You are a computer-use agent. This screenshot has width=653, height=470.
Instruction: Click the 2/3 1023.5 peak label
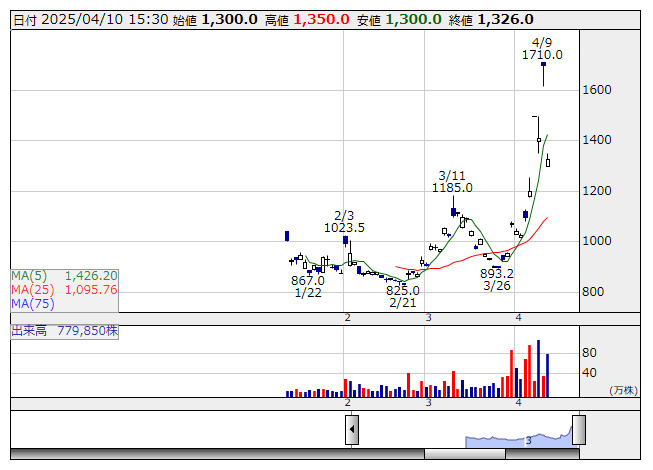pyautogui.click(x=344, y=222)
